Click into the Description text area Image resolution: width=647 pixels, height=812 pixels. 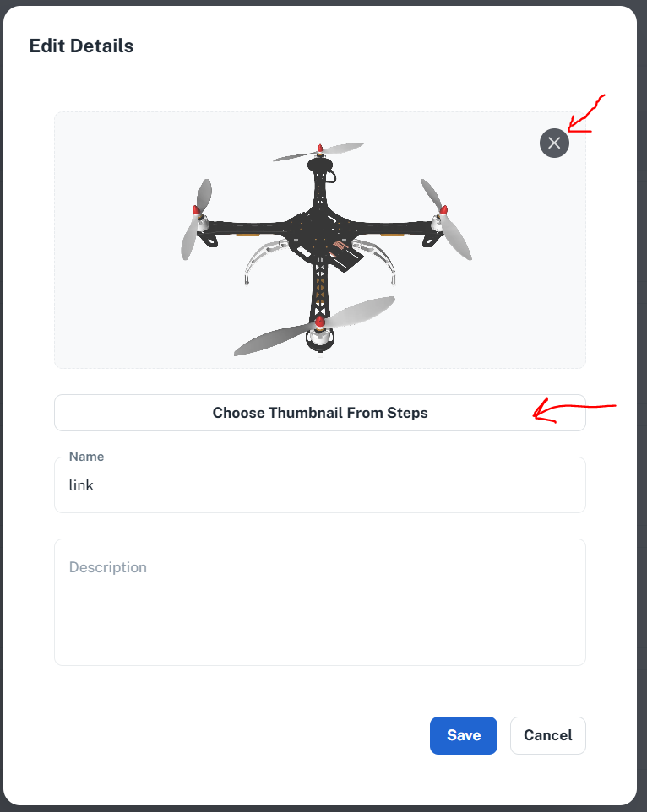coord(319,603)
